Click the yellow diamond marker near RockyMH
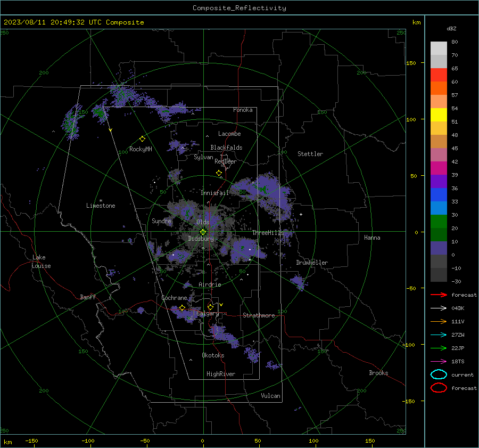The image size is (479, 448). [142, 139]
